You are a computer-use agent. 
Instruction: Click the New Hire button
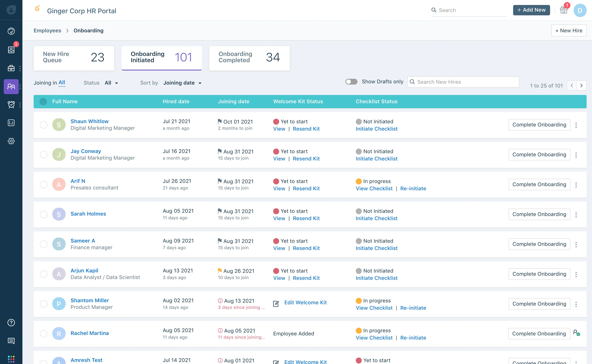tap(569, 30)
